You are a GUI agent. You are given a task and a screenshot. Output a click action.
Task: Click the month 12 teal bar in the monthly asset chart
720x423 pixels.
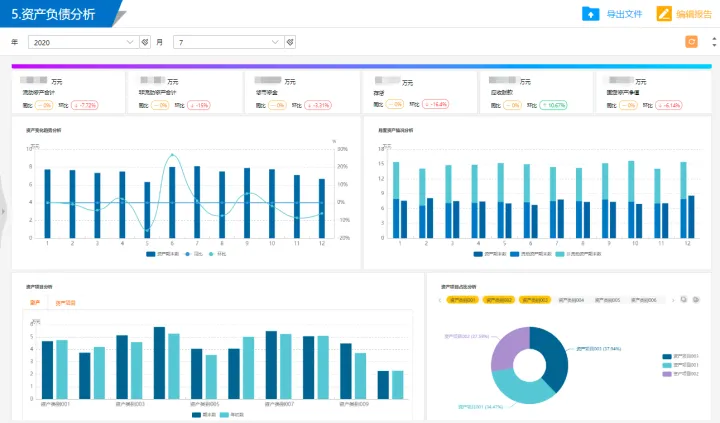[683, 180]
